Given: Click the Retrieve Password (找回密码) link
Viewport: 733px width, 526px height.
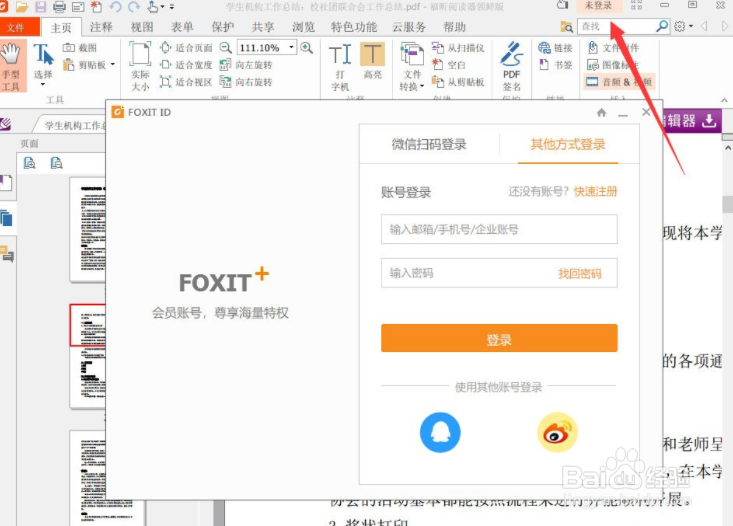Looking at the screenshot, I should 580,274.
